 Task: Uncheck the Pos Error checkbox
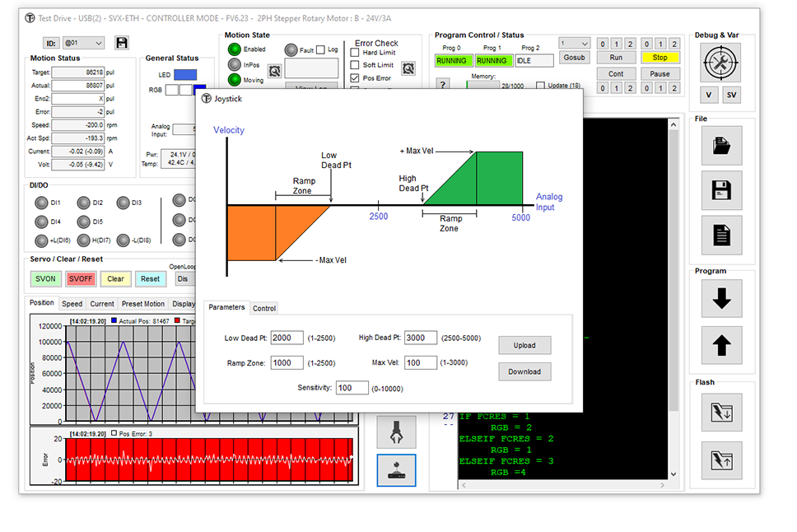click(x=356, y=78)
